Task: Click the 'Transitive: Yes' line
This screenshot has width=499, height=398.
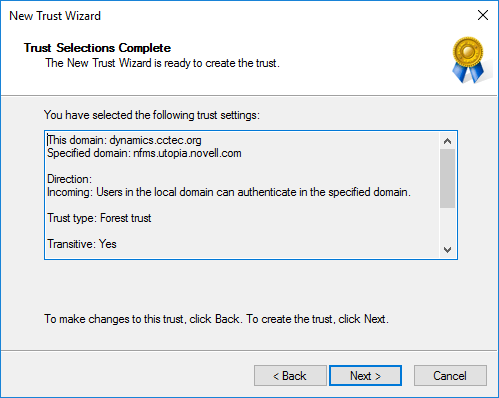Action: click(x=82, y=244)
